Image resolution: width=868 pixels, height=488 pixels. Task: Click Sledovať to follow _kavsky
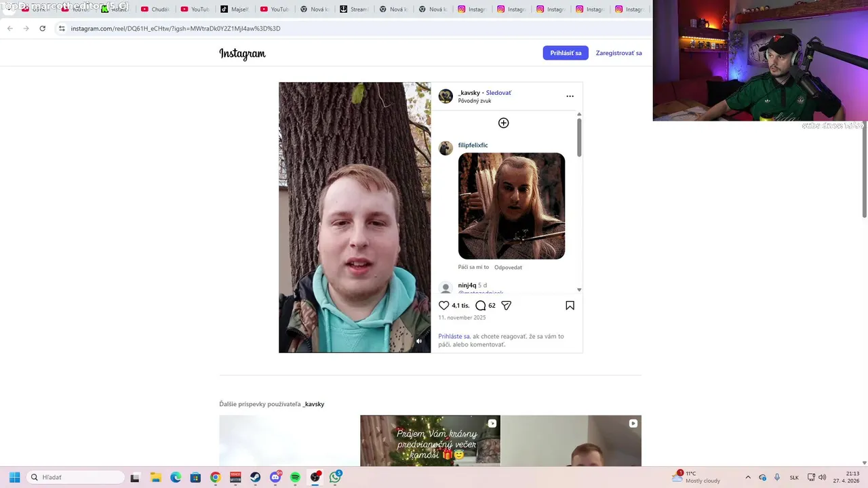(x=498, y=93)
